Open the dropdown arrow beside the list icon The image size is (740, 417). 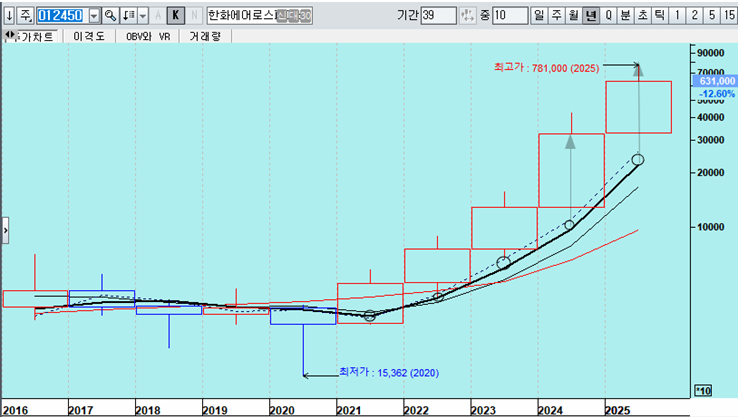click(143, 16)
